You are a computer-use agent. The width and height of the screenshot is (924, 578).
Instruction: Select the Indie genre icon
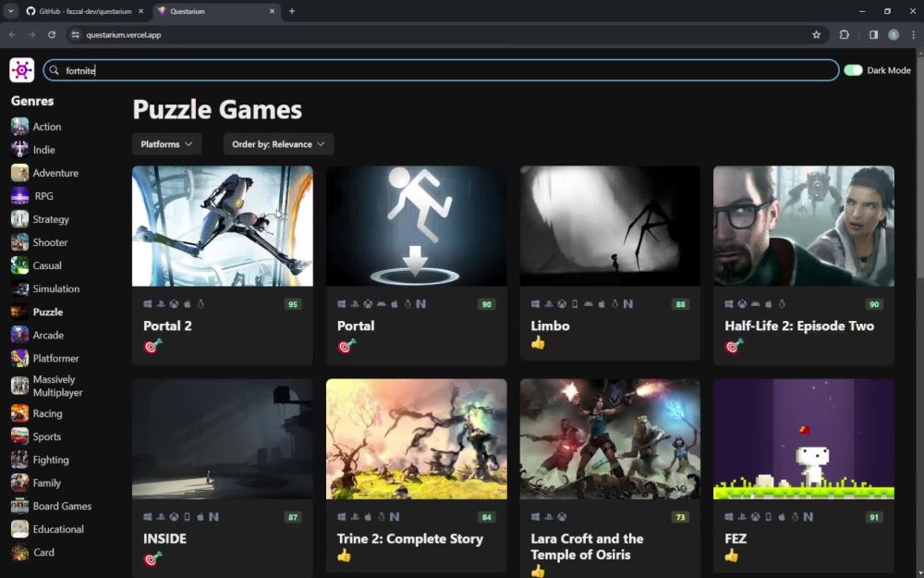pos(19,149)
